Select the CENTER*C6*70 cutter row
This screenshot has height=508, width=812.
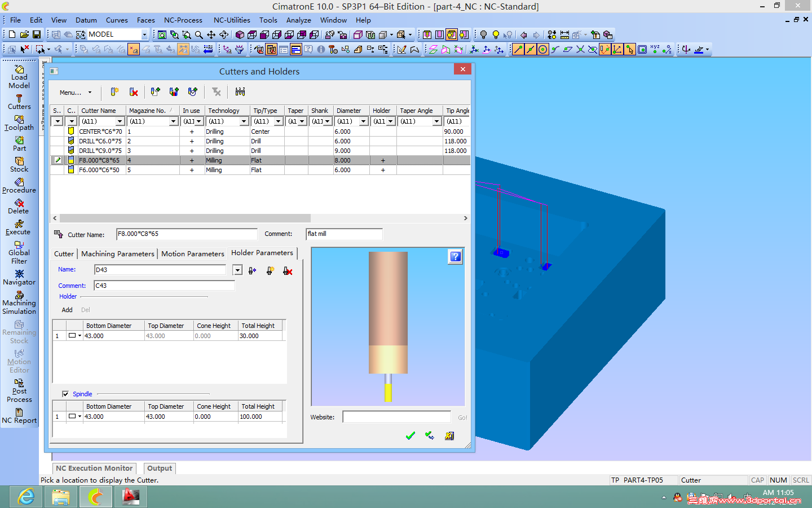point(260,132)
